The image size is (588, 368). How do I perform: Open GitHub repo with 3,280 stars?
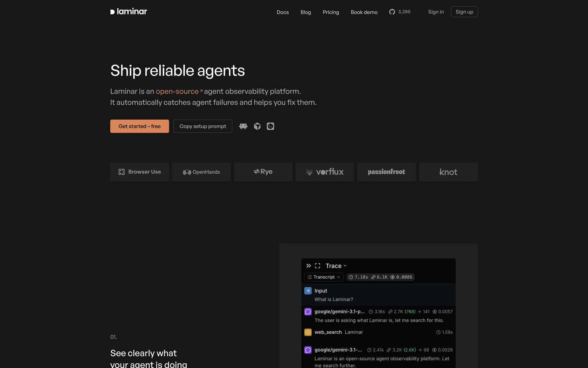click(400, 12)
